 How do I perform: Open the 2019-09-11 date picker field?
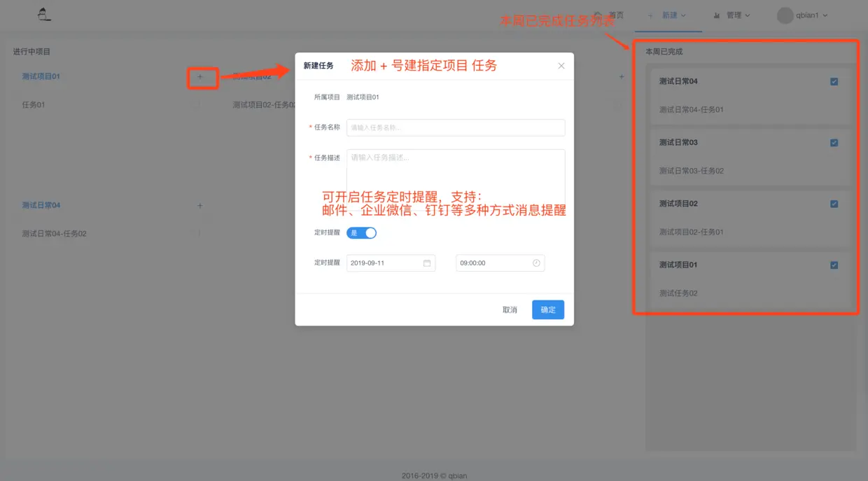point(391,263)
